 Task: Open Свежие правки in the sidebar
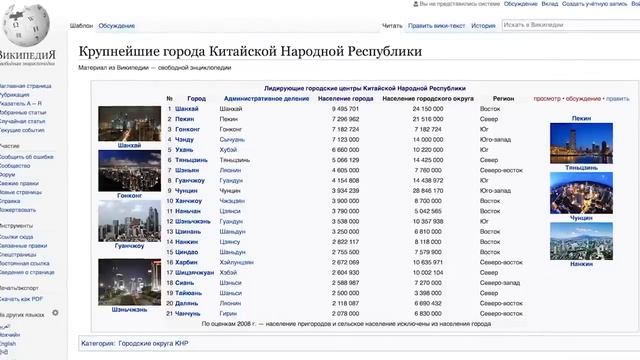[19, 183]
